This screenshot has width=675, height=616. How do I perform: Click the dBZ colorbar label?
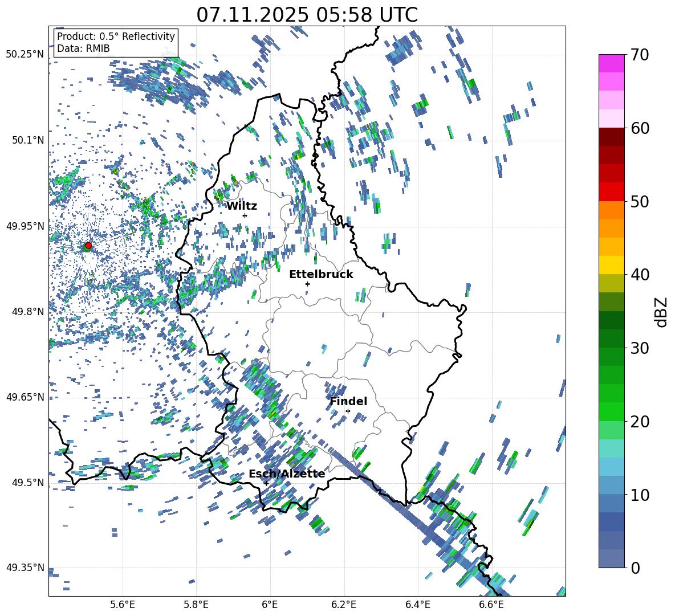661,312
